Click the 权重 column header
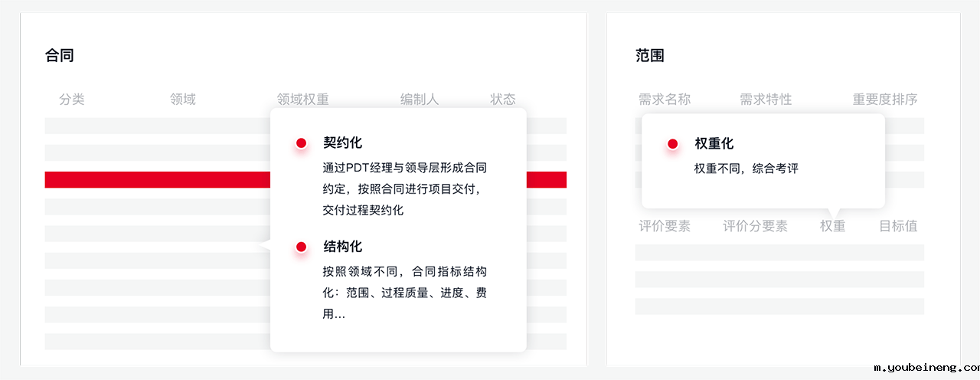The width and height of the screenshot is (980, 380). click(833, 226)
